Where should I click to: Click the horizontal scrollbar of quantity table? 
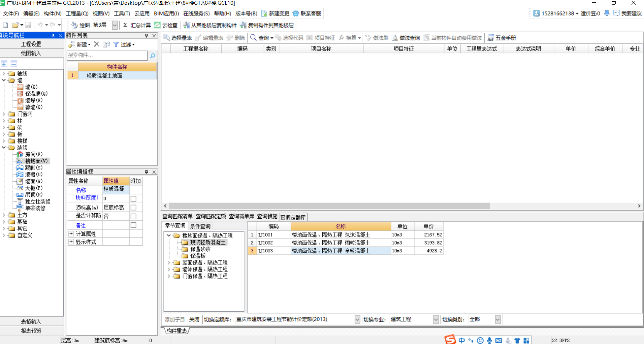coord(329,206)
